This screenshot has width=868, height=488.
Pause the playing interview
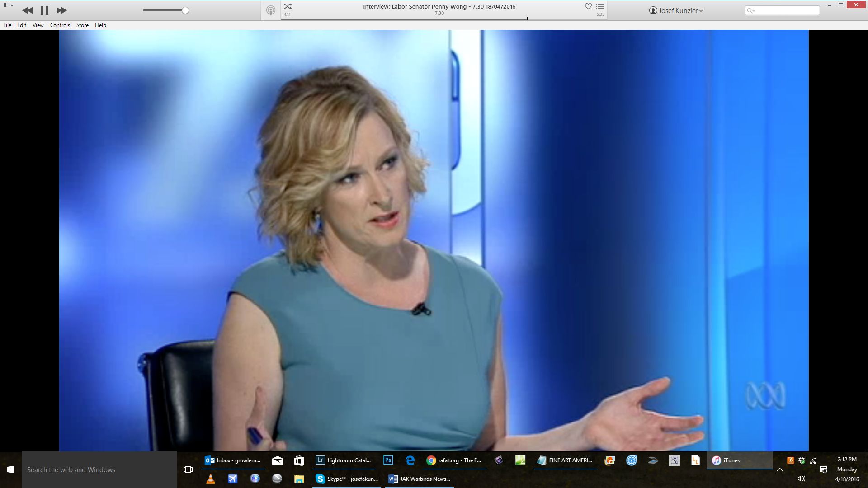coord(44,10)
